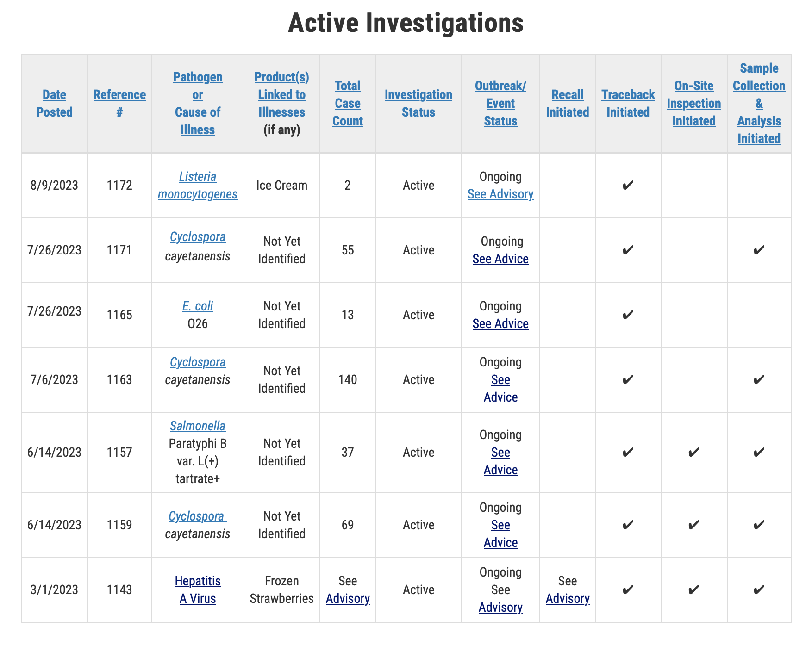Toggle Traceback Initiated mark for reference 1163
The image size is (812, 645).
coord(628,379)
